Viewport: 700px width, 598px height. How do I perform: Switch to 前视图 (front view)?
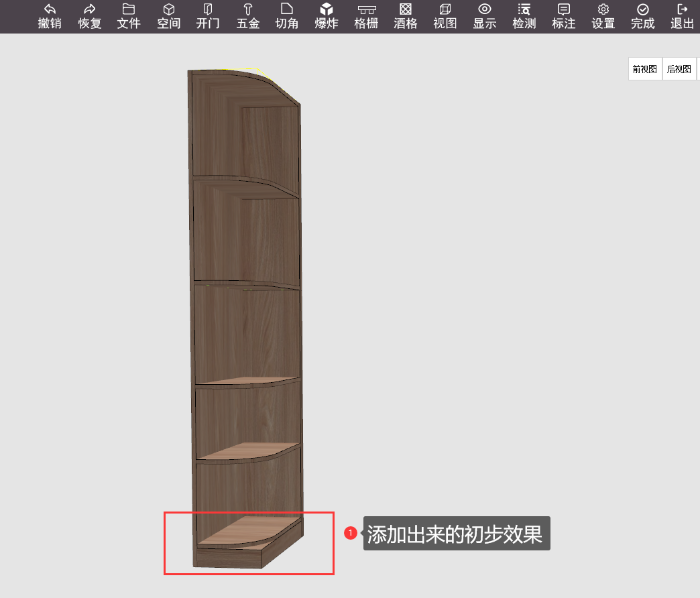pyautogui.click(x=645, y=69)
